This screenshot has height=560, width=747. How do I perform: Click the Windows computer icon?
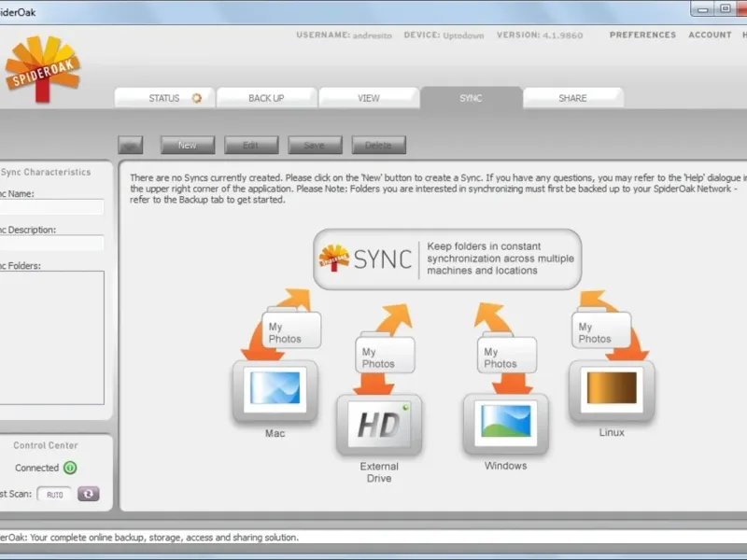[505, 425]
